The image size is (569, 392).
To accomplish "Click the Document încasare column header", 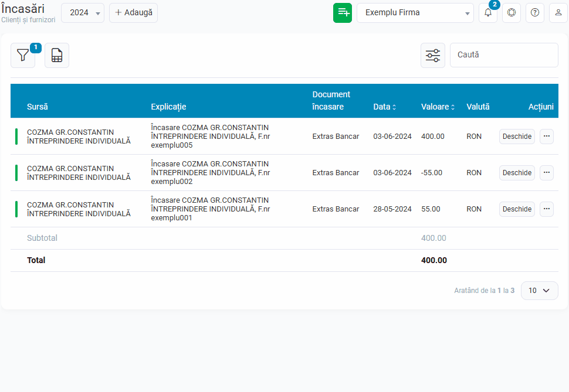I will click(x=331, y=100).
